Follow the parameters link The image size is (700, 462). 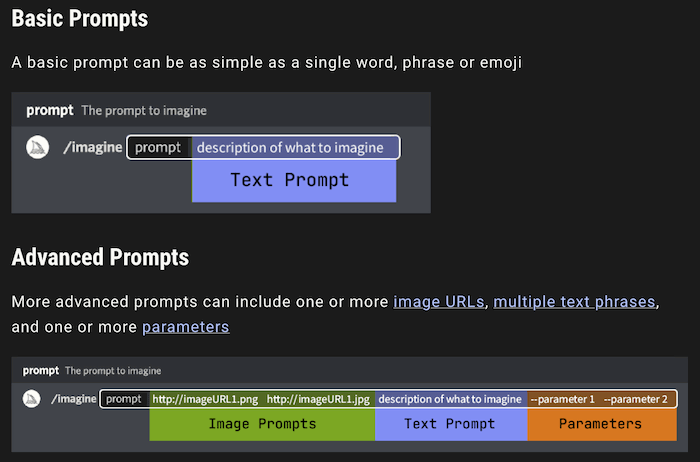pyautogui.click(x=185, y=327)
